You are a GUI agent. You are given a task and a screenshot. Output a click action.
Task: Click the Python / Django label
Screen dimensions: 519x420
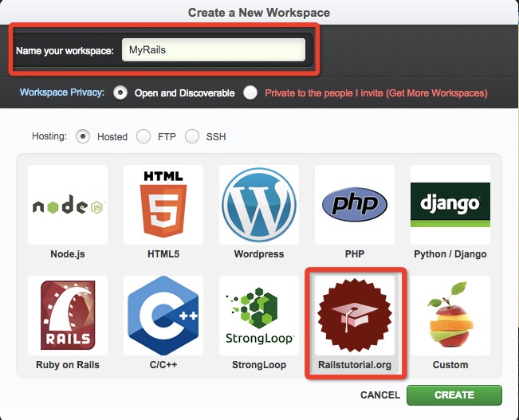[x=450, y=254]
